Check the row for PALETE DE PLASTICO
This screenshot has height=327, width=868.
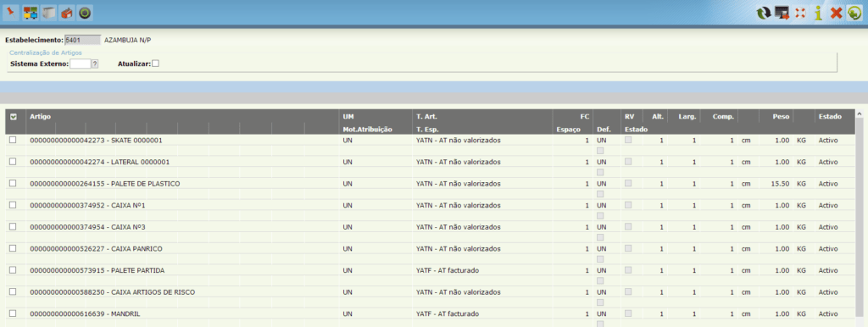tap(13, 183)
